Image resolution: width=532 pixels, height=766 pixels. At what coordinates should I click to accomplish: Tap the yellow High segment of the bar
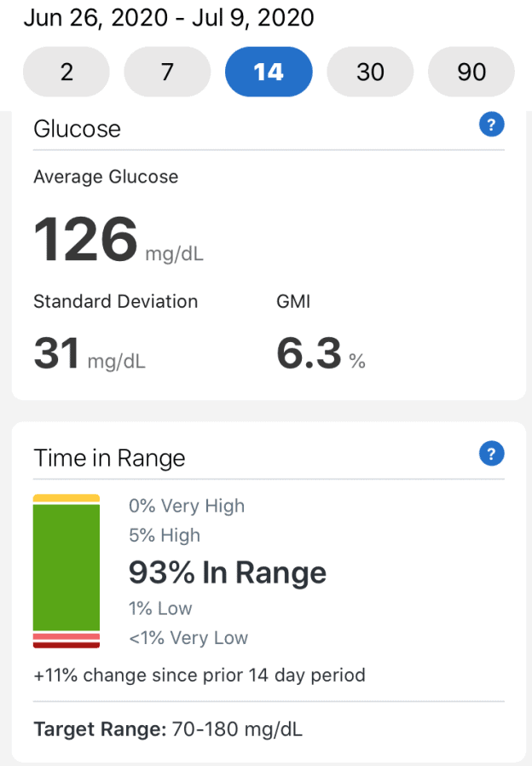66,496
